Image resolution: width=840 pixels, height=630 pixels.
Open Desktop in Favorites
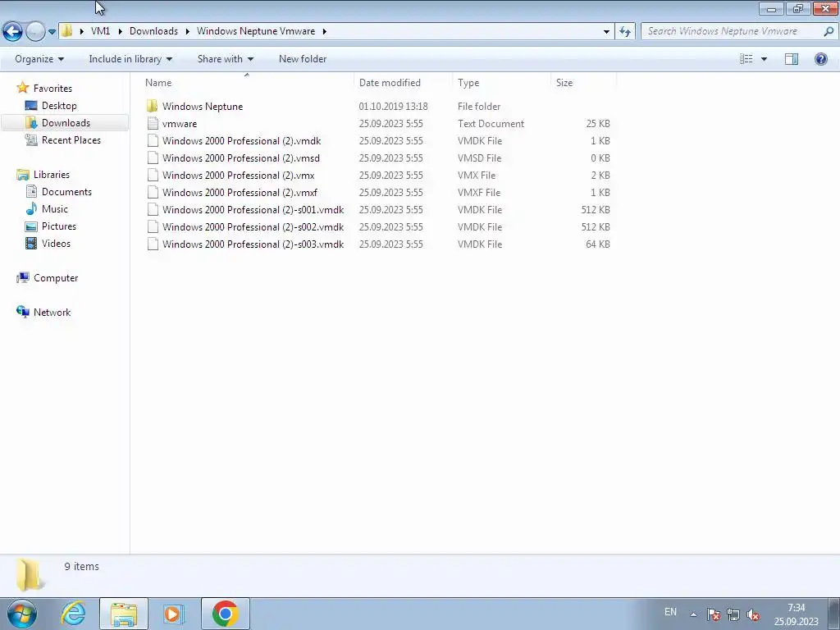[x=59, y=106]
